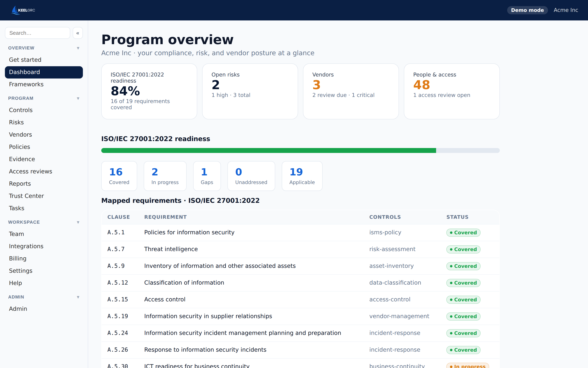Click Acme Inc account name in header
This screenshot has height=368, width=588.
pyautogui.click(x=566, y=10)
